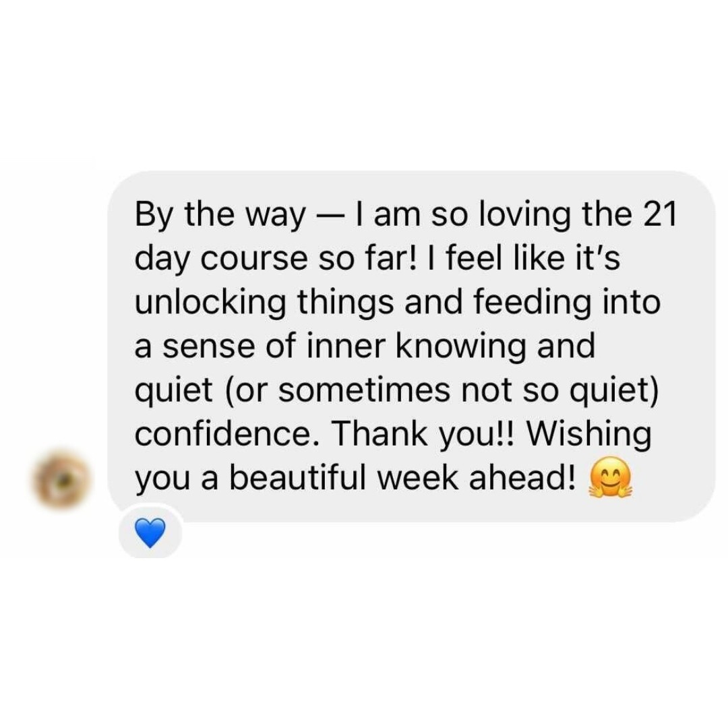Click the hugging face emoji

(x=611, y=477)
